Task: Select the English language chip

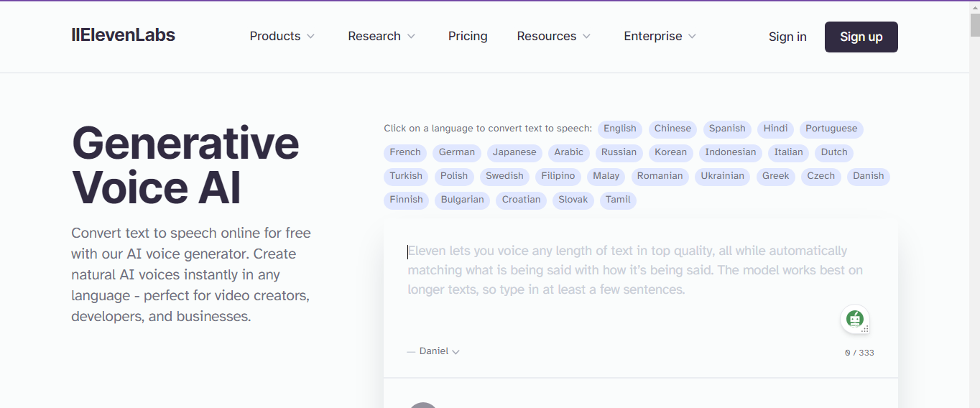Action: click(620, 129)
